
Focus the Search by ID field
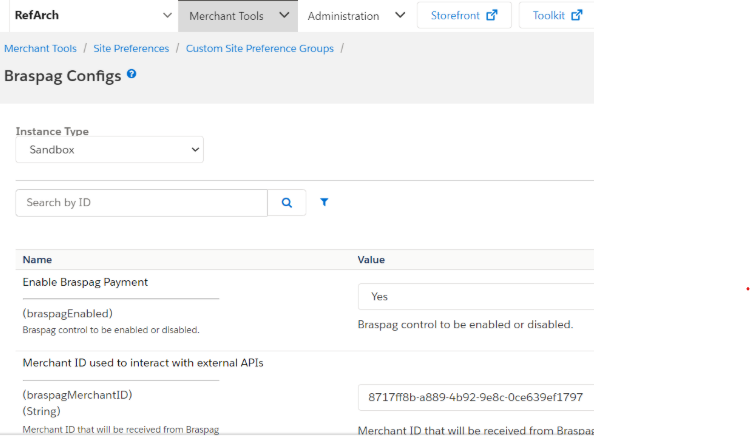point(142,203)
